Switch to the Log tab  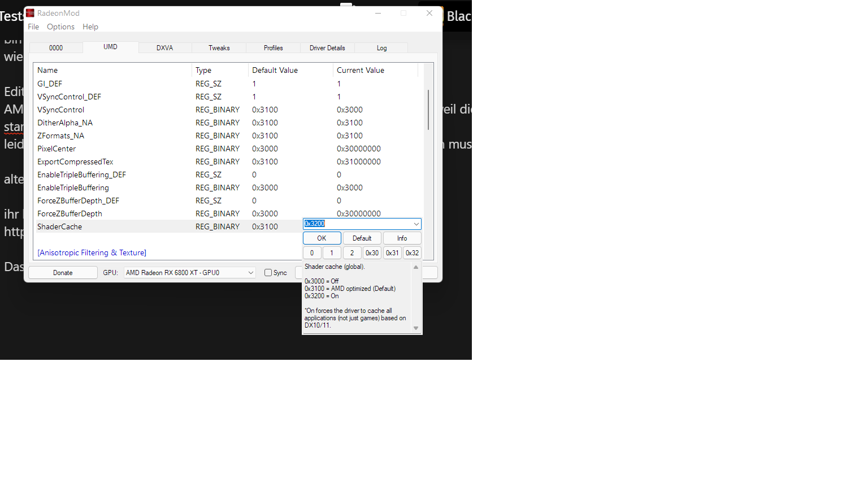382,48
